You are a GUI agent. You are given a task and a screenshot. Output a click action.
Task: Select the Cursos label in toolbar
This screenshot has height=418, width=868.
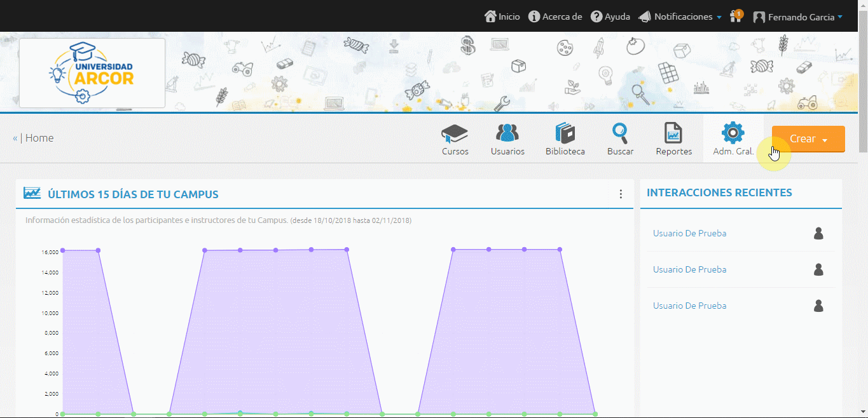pyautogui.click(x=455, y=151)
